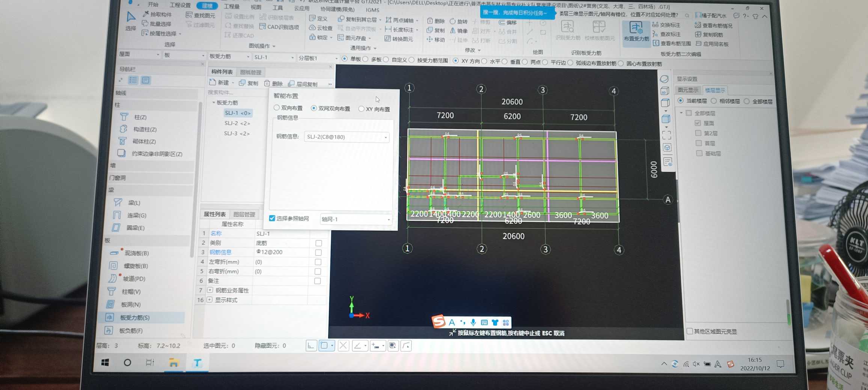Switch to the 图元显示 tab
The height and width of the screenshot is (390, 868).
(688, 90)
